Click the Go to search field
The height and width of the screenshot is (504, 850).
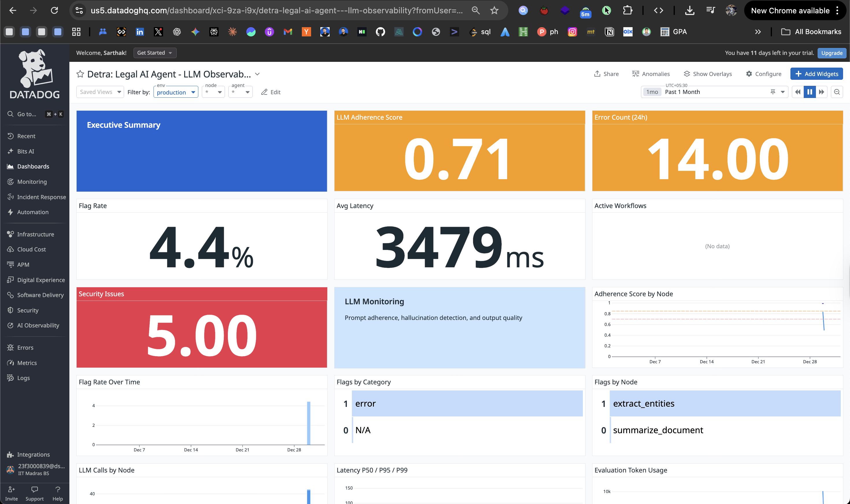point(27,114)
